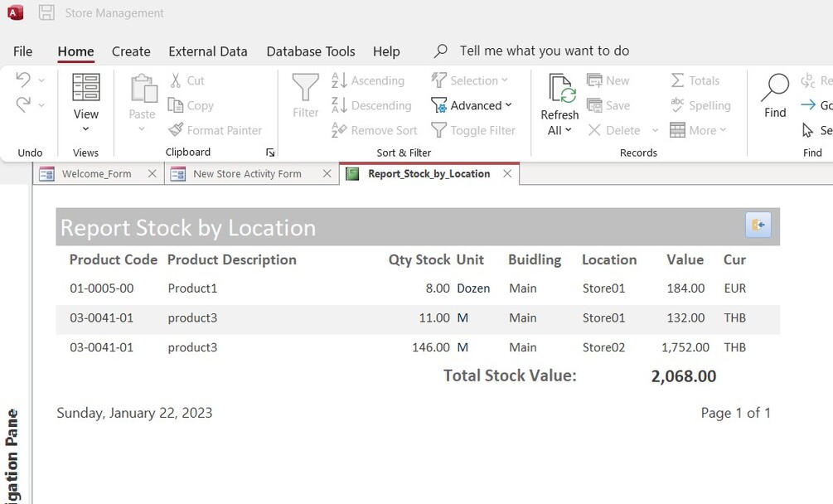Viewport: 833px width, 504px height.
Task: Click the Undo arrow icon
Action: click(x=23, y=80)
